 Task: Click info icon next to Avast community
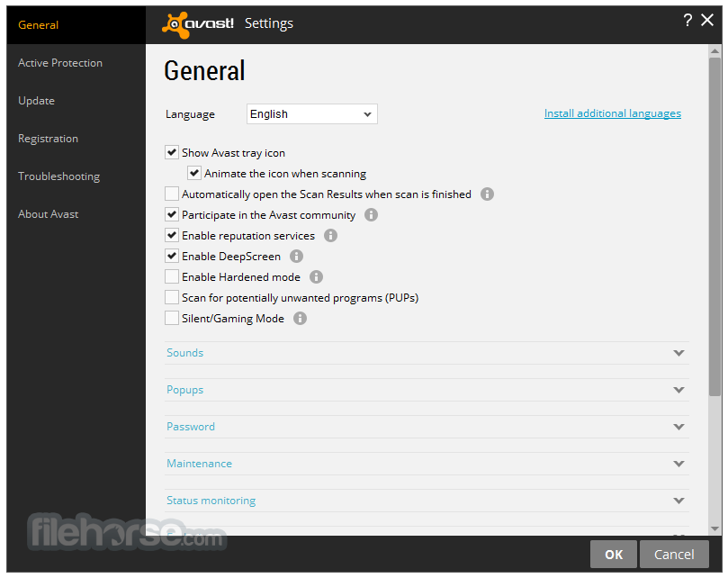click(x=371, y=215)
